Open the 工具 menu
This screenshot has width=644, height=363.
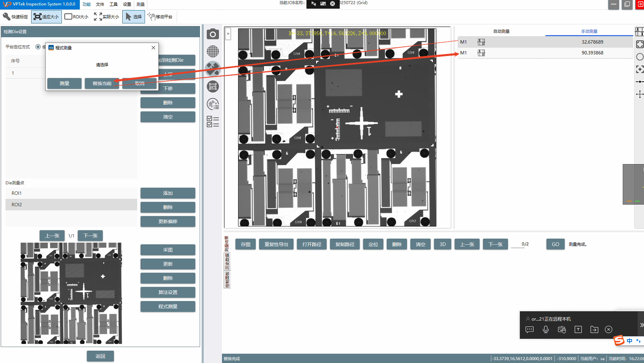coord(114,4)
